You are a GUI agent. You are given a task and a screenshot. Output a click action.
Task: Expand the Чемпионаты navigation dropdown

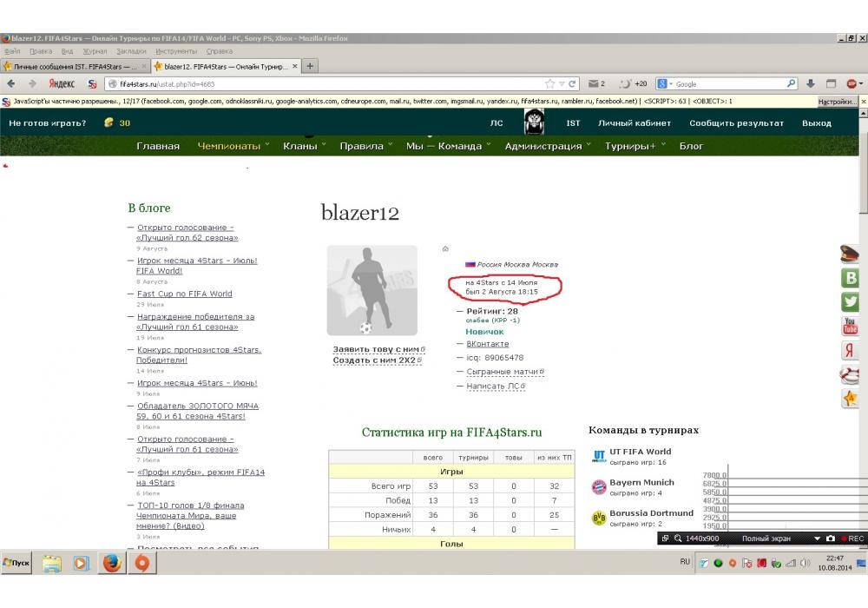(x=233, y=146)
